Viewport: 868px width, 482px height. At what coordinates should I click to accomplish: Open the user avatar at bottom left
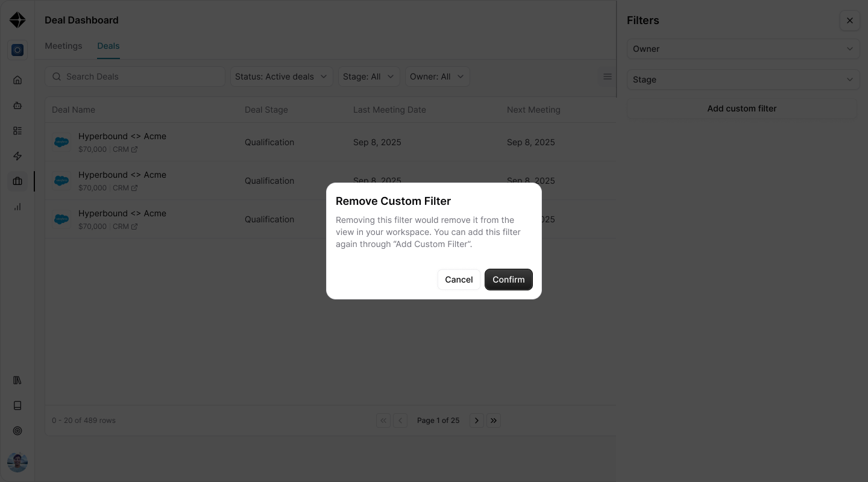pyautogui.click(x=17, y=462)
